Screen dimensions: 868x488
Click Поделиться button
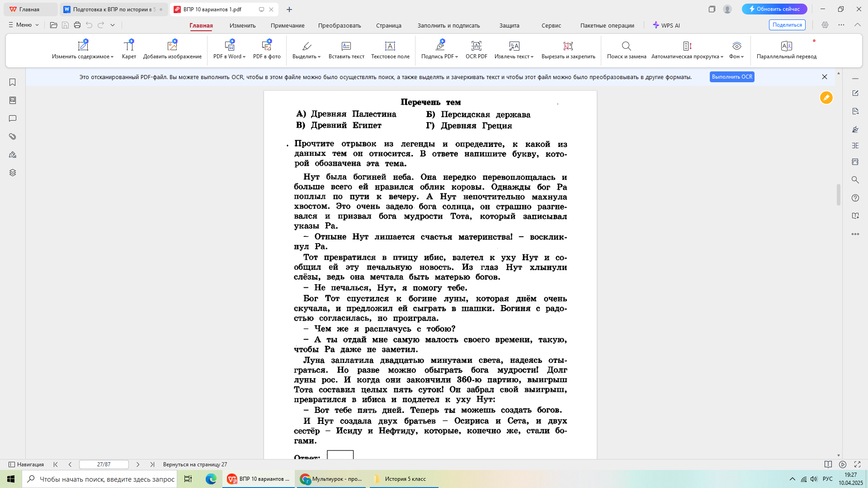pyautogui.click(x=787, y=25)
